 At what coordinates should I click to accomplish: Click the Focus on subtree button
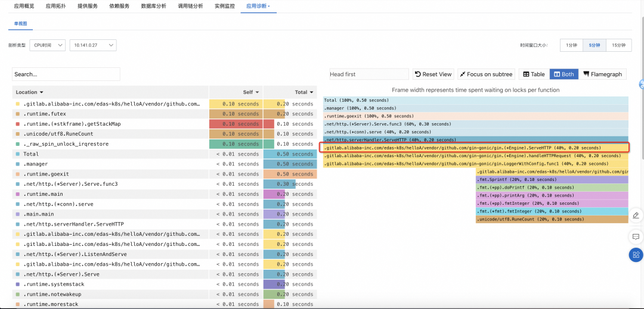pyautogui.click(x=485, y=74)
